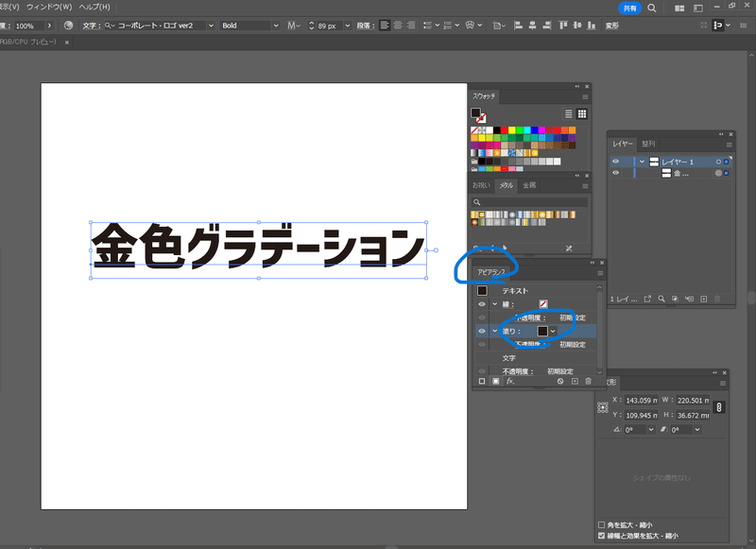
Task: Align paragraph center in control bar
Action: pos(398,26)
